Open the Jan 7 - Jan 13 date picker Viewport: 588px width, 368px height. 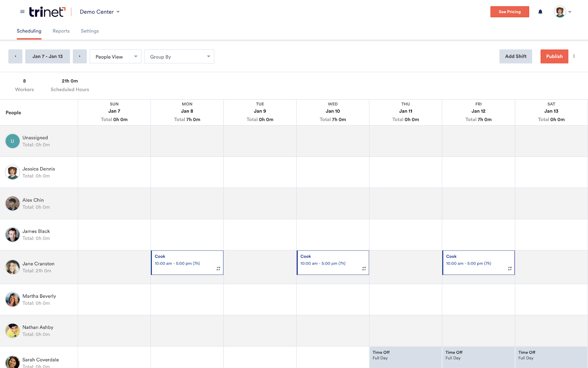(47, 56)
